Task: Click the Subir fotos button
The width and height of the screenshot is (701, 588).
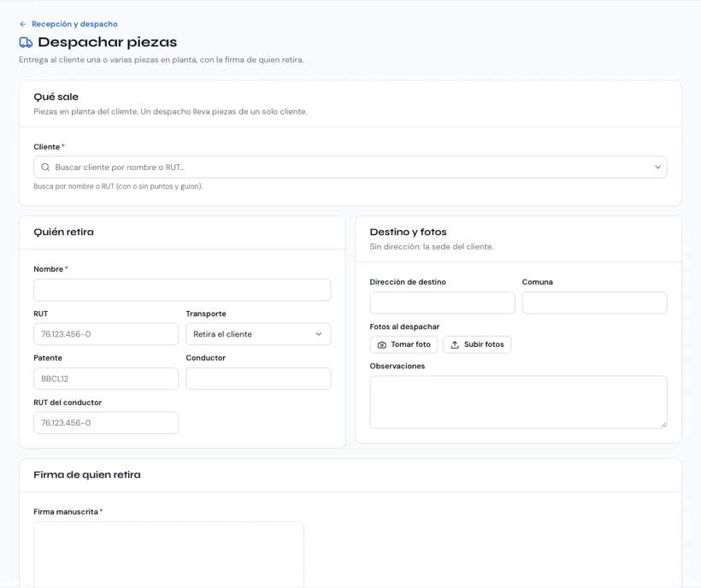Action: (477, 344)
